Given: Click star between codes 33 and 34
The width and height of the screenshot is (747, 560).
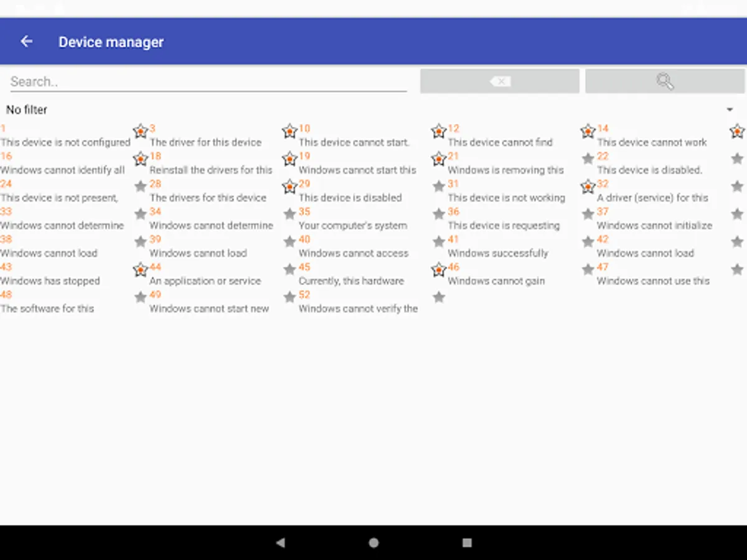Looking at the screenshot, I should 141,214.
